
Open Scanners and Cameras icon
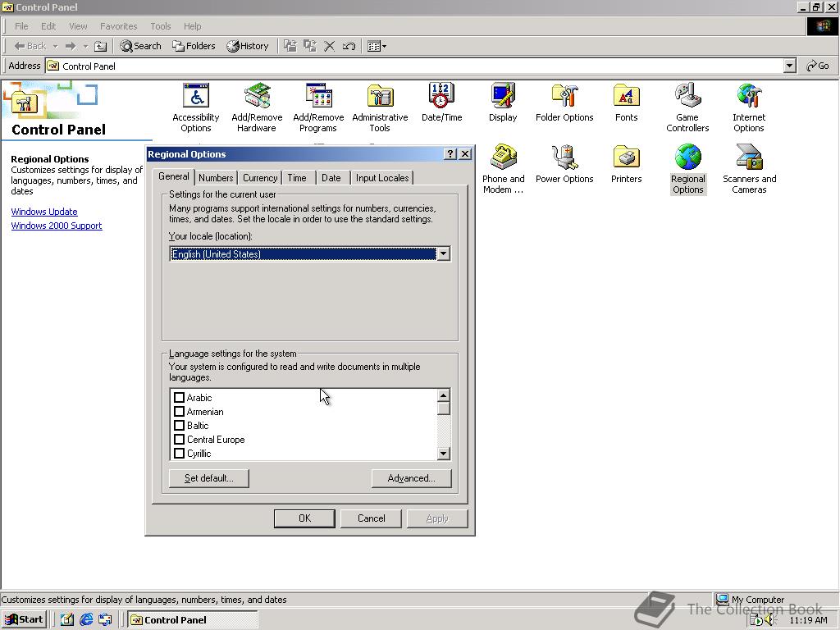coord(749,169)
